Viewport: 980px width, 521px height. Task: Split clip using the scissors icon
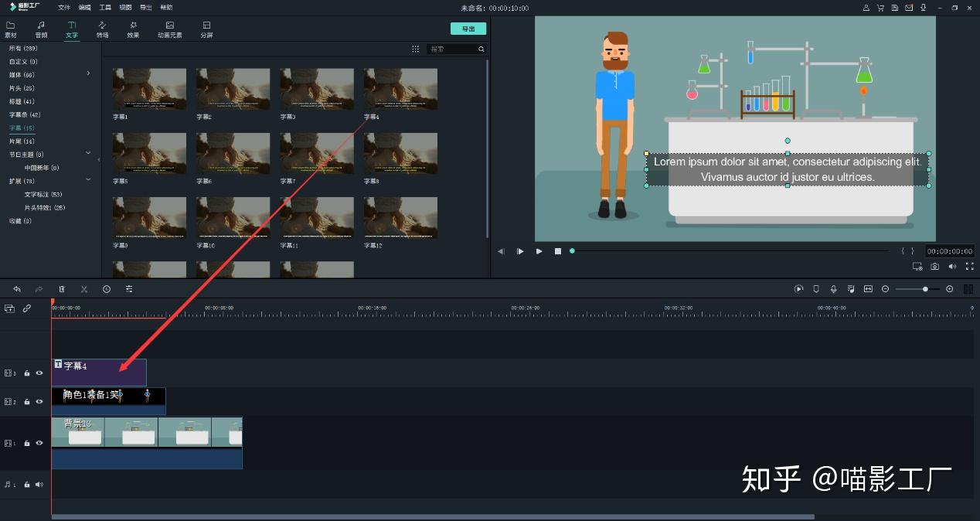point(84,289)
